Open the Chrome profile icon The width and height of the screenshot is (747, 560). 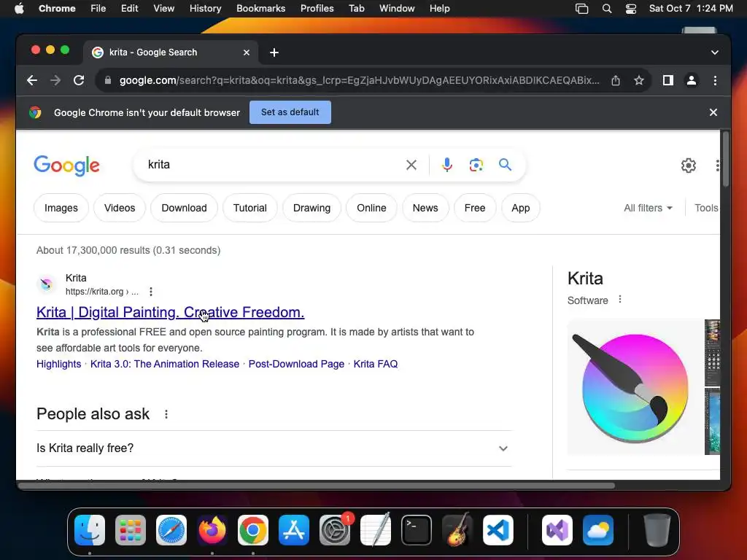pyautogui.click(x=692, y=80)
